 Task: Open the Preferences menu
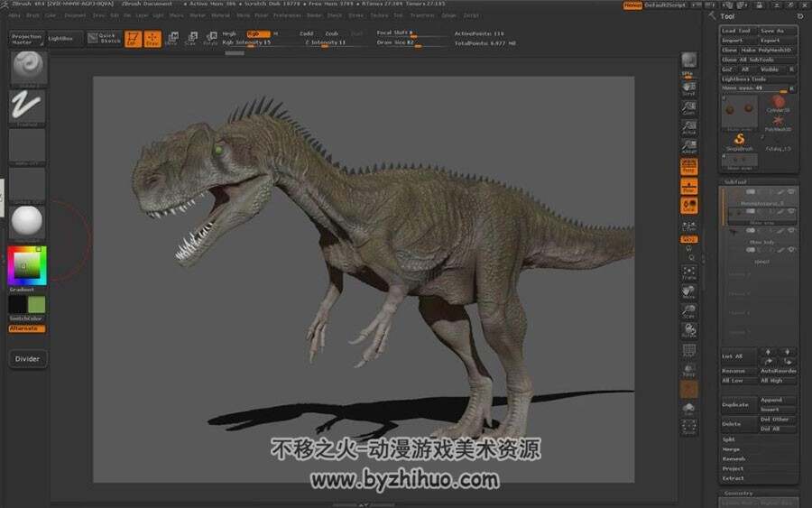coord(287,15)
